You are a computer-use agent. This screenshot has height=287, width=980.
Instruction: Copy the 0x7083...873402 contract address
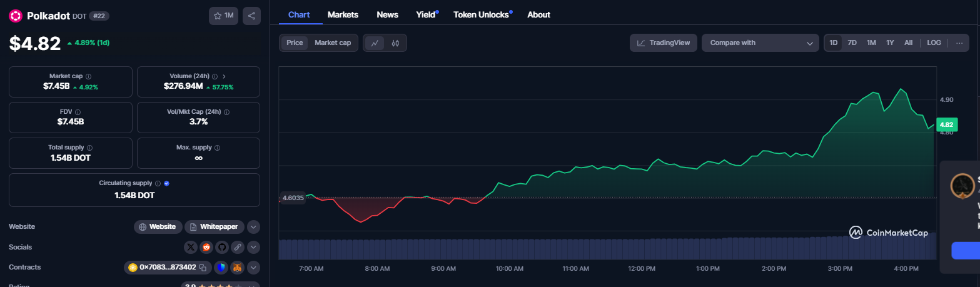tap(203, 268)
